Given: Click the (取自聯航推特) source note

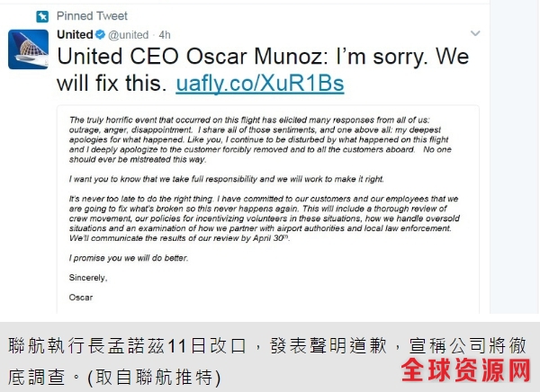Looking at the screenshot, I should 154,378.
